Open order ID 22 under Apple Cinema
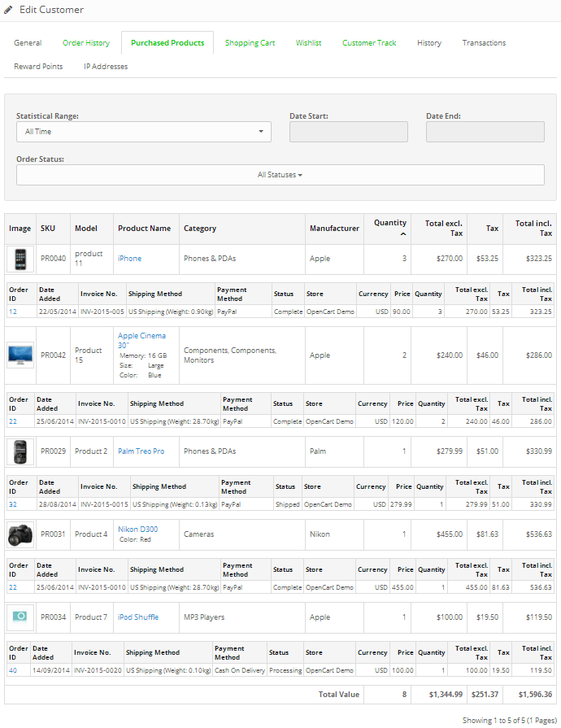This screenshot has height=728, width=561. click(13, 421)
